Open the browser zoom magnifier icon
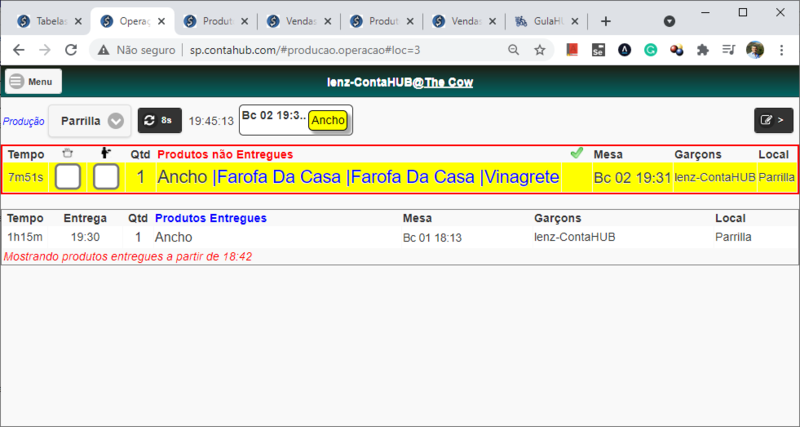Image resolution: width=800 pixels, height=427 pixels. [514, 50]
